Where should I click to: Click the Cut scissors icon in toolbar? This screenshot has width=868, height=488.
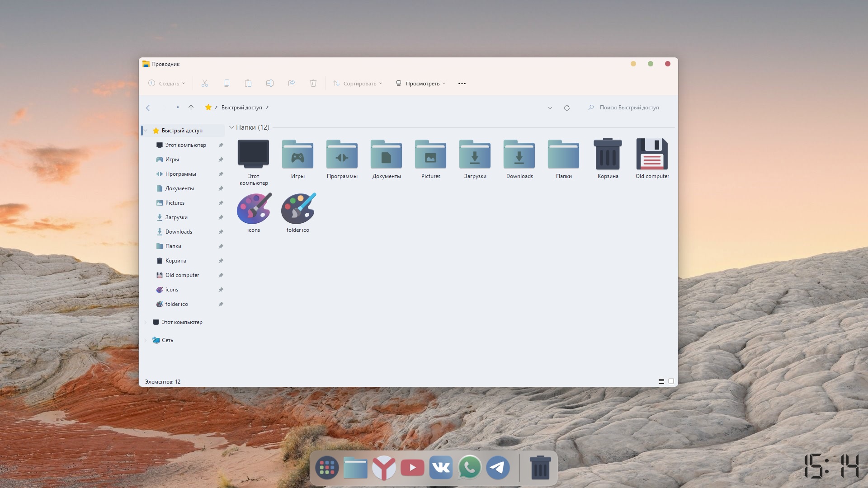[205, 83]
